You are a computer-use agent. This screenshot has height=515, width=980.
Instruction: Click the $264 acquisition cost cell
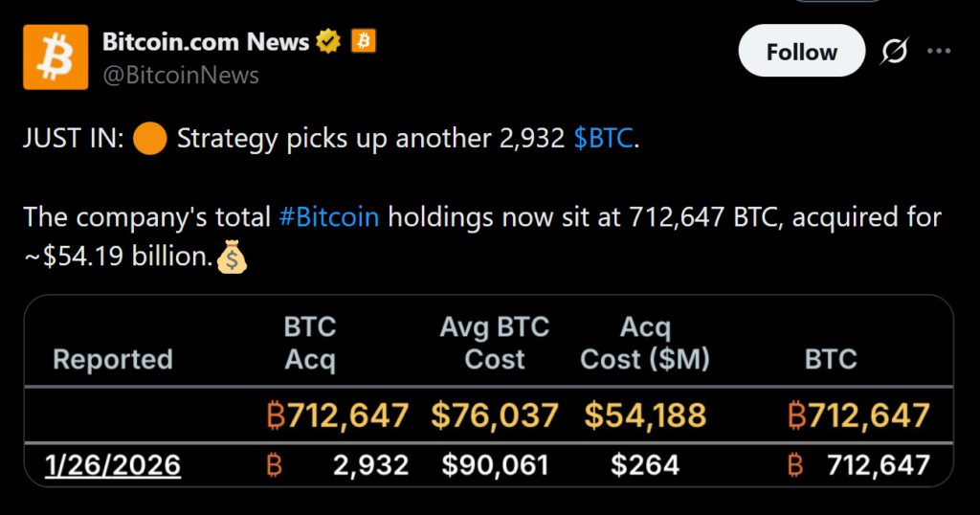tap(645, 465)
